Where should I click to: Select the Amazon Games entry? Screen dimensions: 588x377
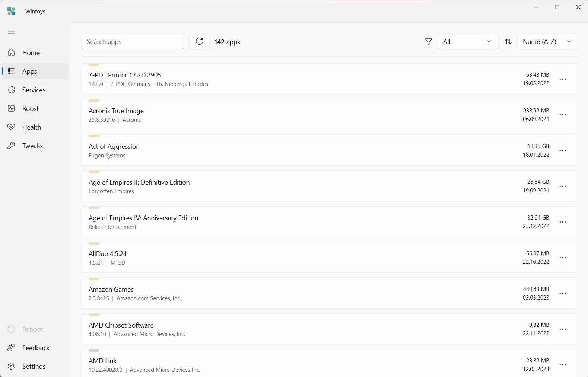[x=330, y=293]
